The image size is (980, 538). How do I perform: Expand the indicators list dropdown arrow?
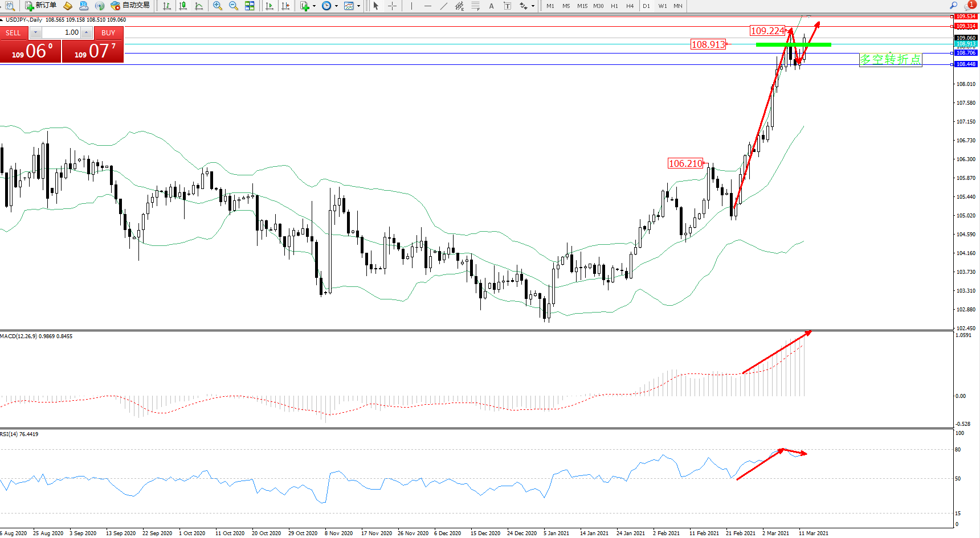314,6
